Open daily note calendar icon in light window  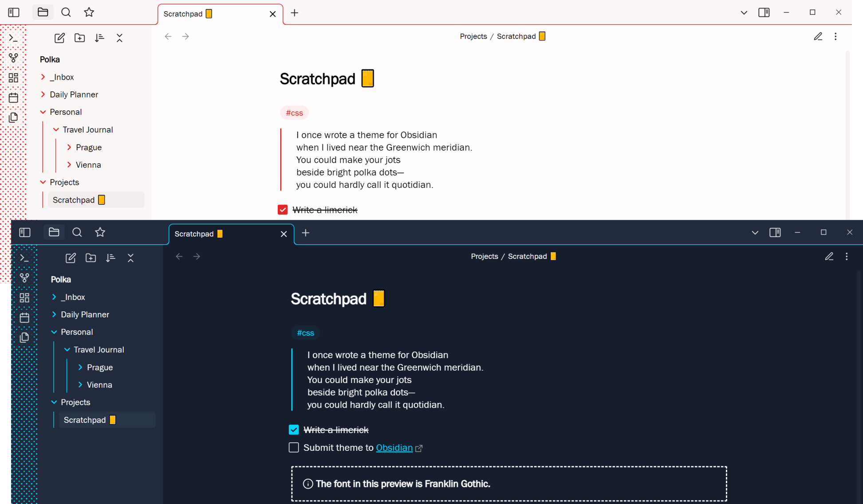click(14, 98)
